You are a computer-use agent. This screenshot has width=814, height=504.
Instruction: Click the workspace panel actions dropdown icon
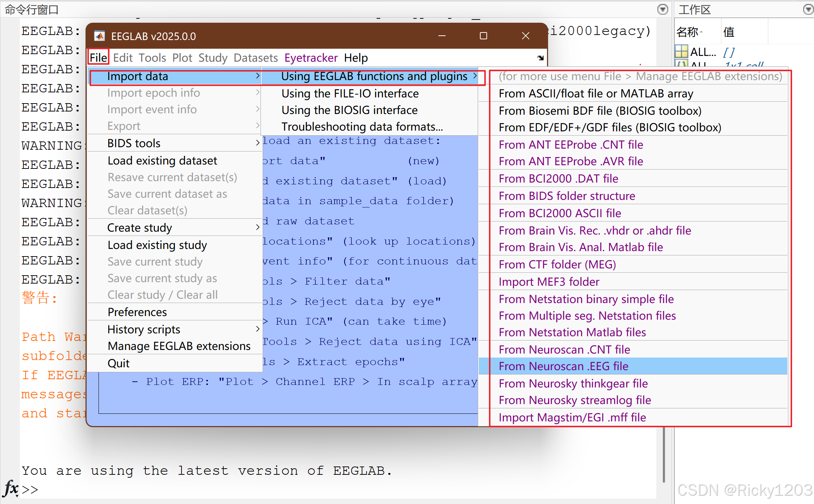pyautogui.click(x=808, y=9)
